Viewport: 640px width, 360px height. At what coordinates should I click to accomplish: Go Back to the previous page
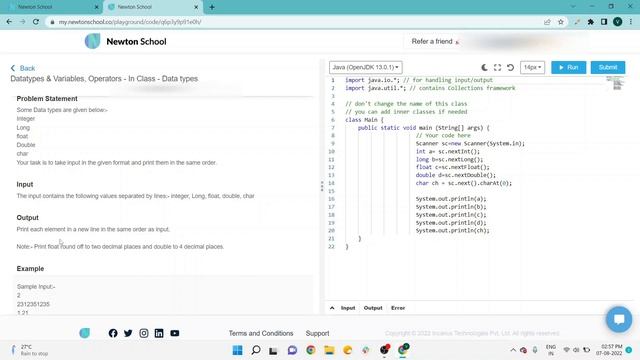pyautogui.click(x=23, y=68)
